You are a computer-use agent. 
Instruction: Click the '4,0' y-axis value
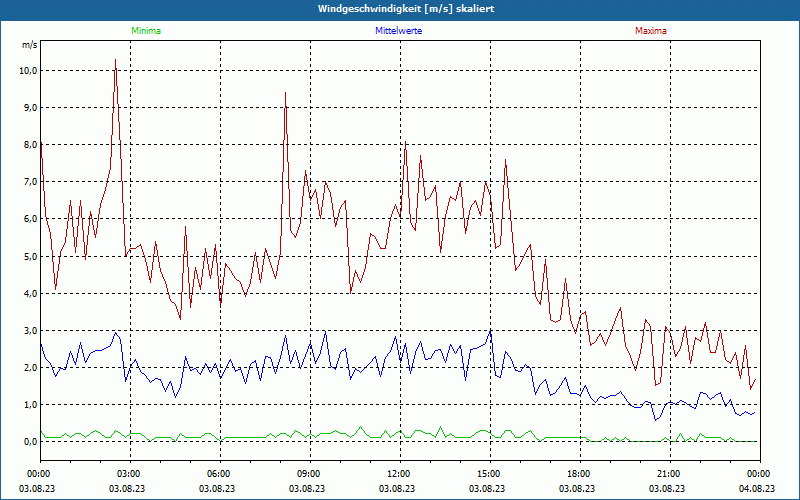(x=30, y=293)
